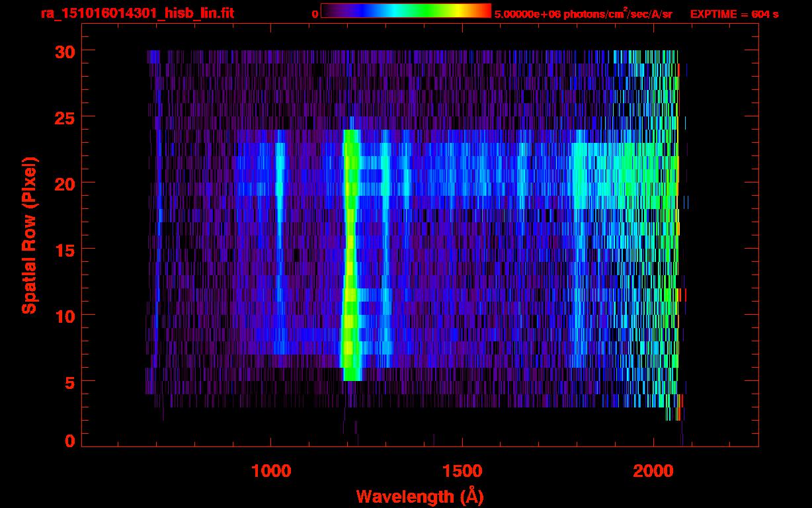The height and width of the screenshot is (508, 812).
Task: Click the EXPTIME = 604 s text
Action: click(x=733, y=14)
